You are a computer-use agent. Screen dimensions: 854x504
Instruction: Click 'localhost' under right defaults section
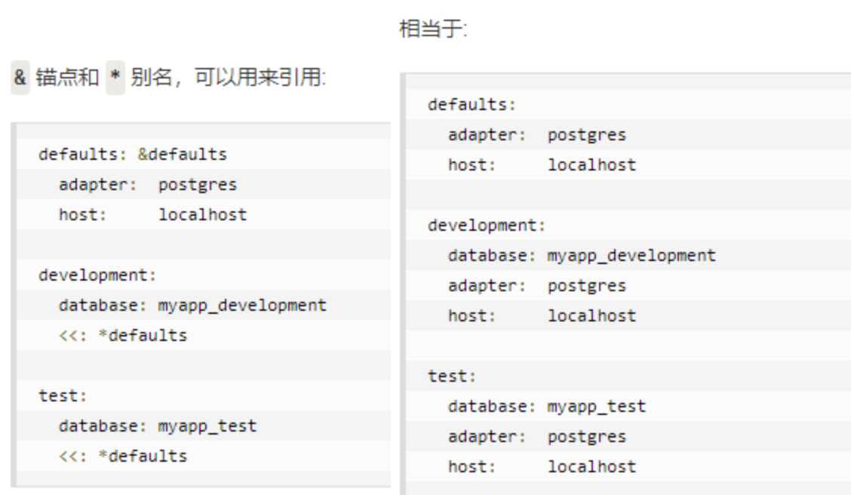[592, 164]
